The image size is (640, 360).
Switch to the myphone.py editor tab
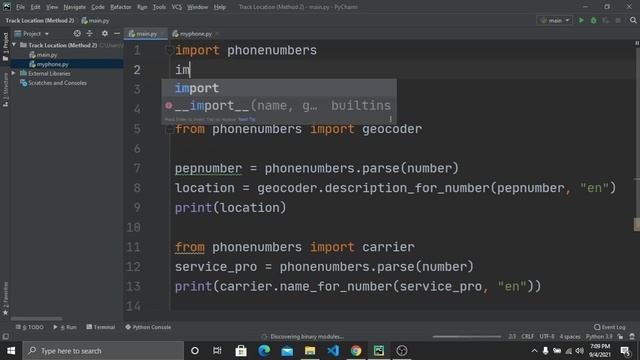(x=195, y=34)
